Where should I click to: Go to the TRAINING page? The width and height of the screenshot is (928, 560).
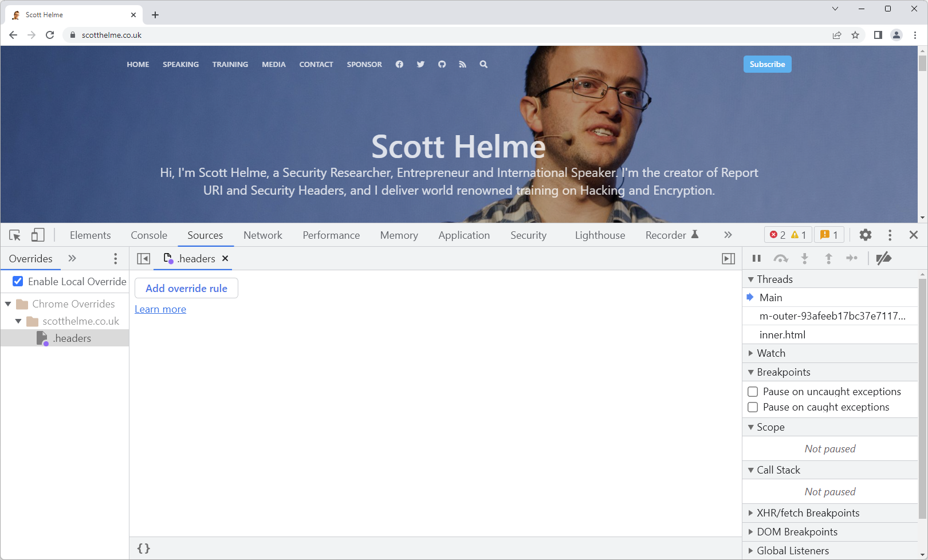click(230, 64)
